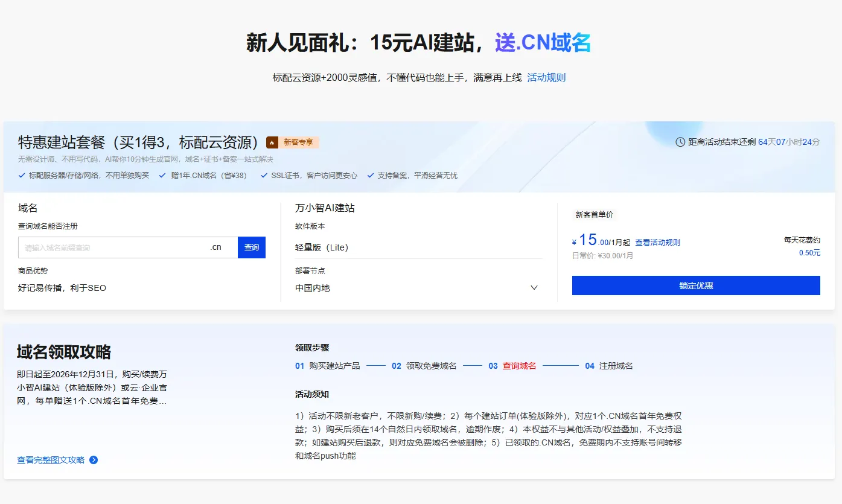Screen dimensions: 842x504
Task: Click the 每天花费约 text
Action: click(x=802, y=240)
